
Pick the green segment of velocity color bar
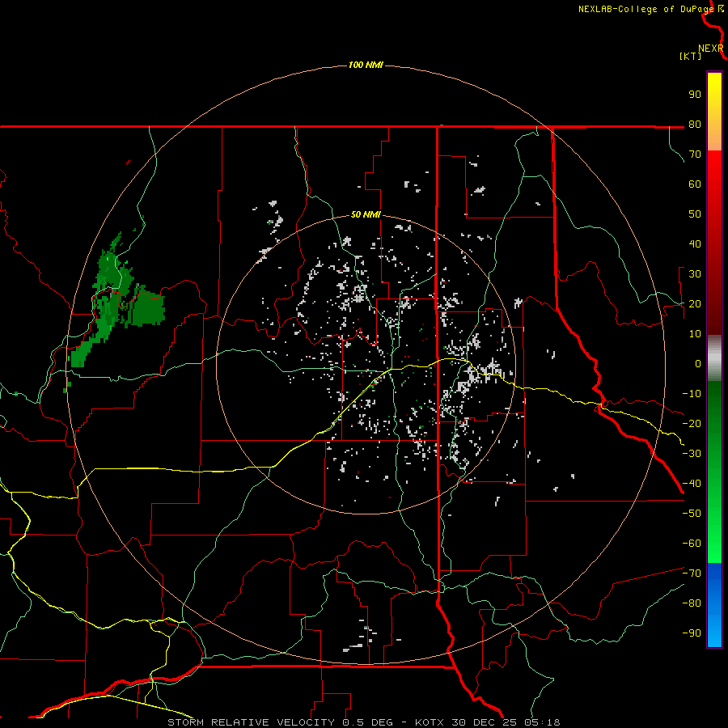714,472
